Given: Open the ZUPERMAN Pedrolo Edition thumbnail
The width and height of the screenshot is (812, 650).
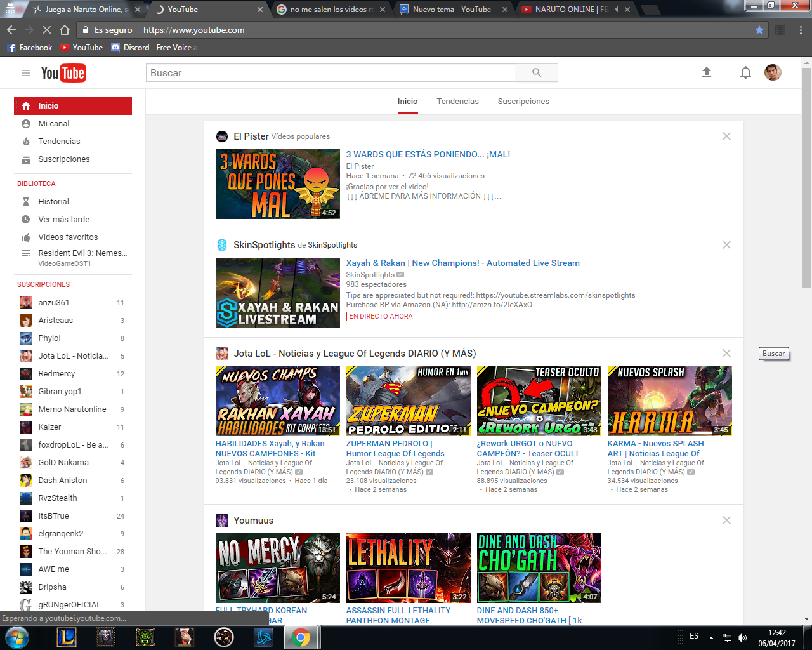Looking at the screenshot, I should [x=409, y=401].
